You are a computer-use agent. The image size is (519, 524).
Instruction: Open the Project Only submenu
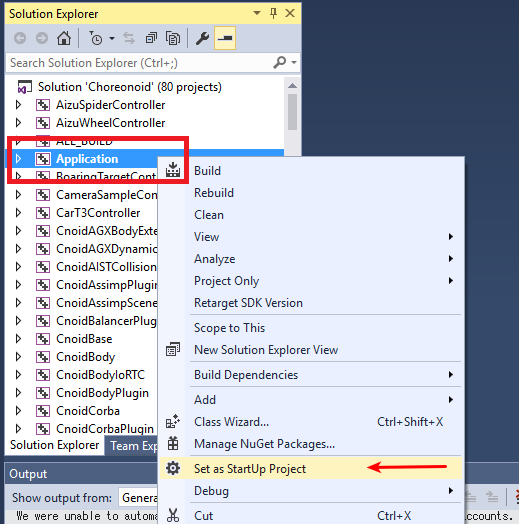coord(311,281)
